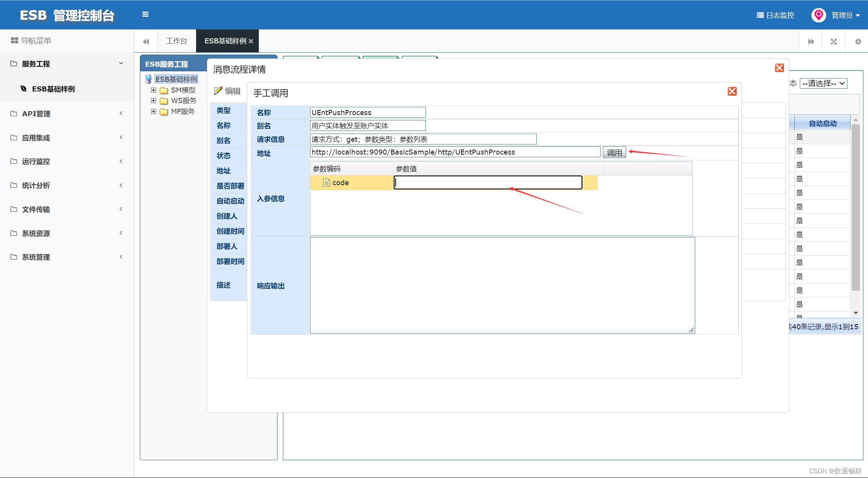Toggle fullscreen with the expand icon

coord(834,41)
